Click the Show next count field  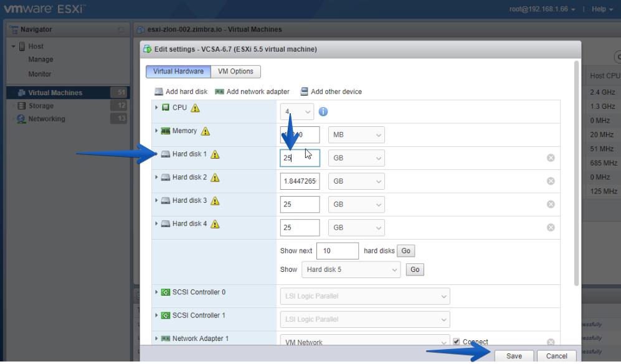pyautogui.click(x=338, y=251)
